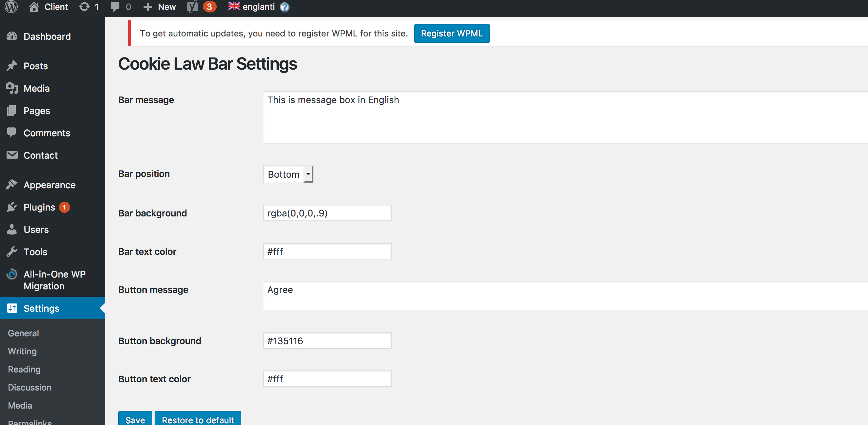Click the Media library sidebar icon
Image resolution: width=868 pixels, height=425 pixels.
click(12, 88)
